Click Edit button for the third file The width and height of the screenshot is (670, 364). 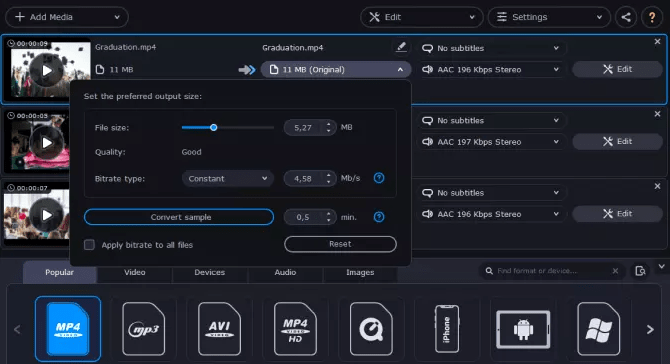click(617, 214)
